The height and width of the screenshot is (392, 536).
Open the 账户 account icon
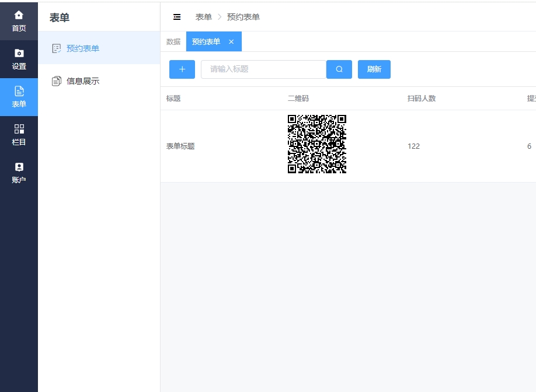19,173
